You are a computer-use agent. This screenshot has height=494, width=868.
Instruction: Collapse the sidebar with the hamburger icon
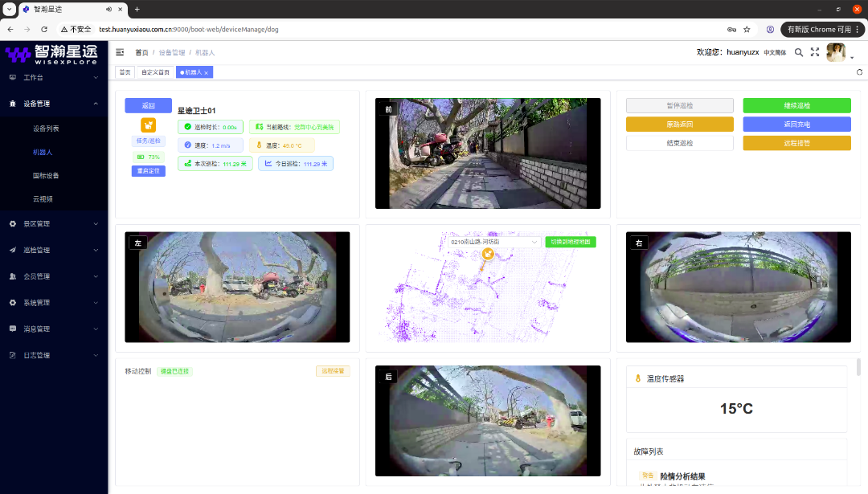120,52
